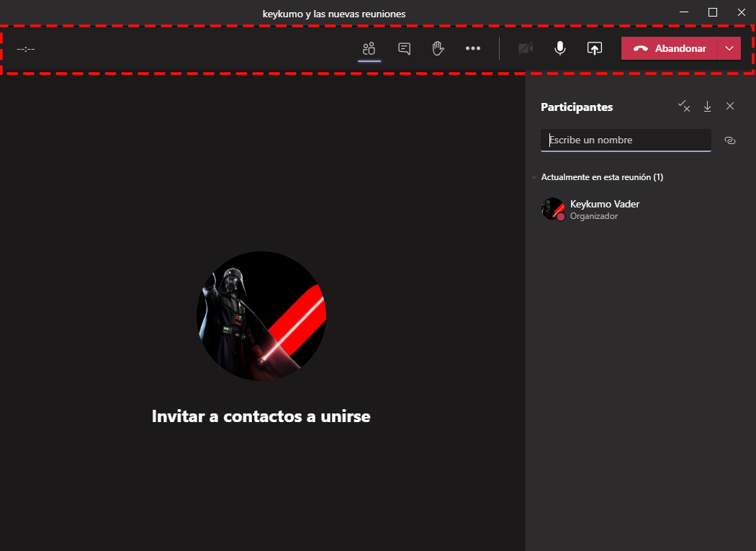Image resolution: width=756 pixels, height=551 pixels.
Task: Open more actions ellipsis menu
Action: click(x=473, y=49)
